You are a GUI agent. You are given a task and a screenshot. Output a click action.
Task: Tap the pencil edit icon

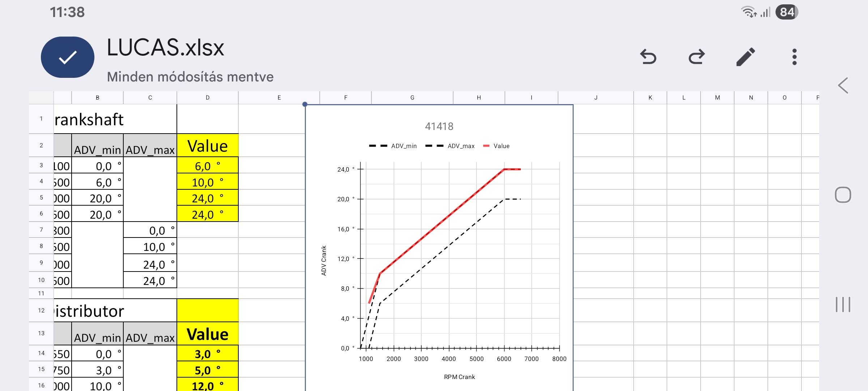(745, 57)
